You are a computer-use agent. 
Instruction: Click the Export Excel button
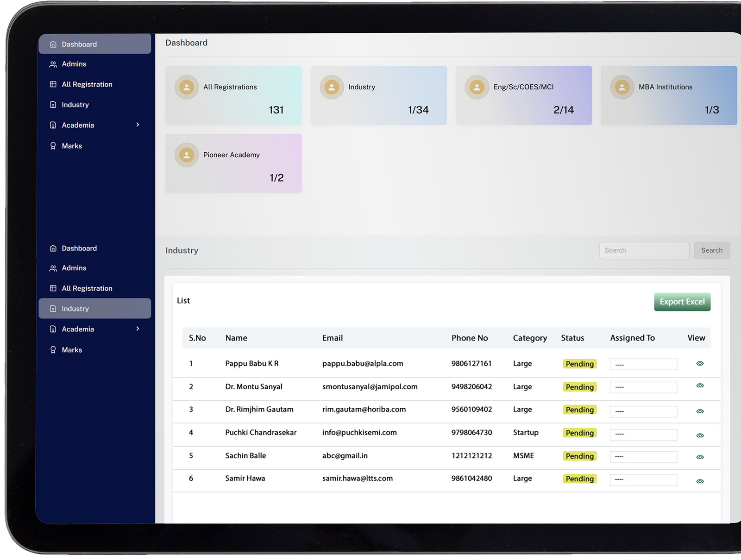(682, 301)
